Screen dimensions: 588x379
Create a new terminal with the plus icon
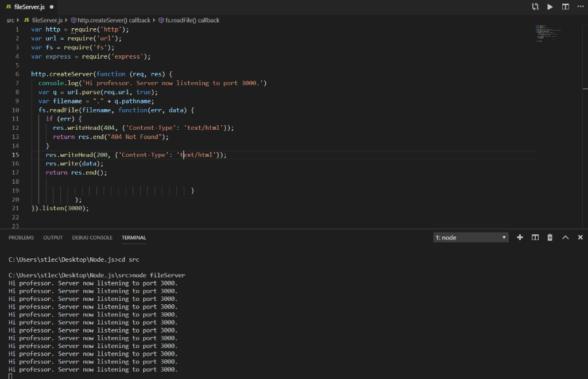(520, 237)
